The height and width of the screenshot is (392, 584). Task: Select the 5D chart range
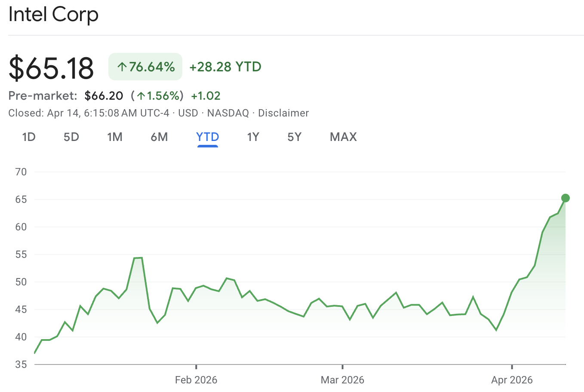(x=71, y=137)
